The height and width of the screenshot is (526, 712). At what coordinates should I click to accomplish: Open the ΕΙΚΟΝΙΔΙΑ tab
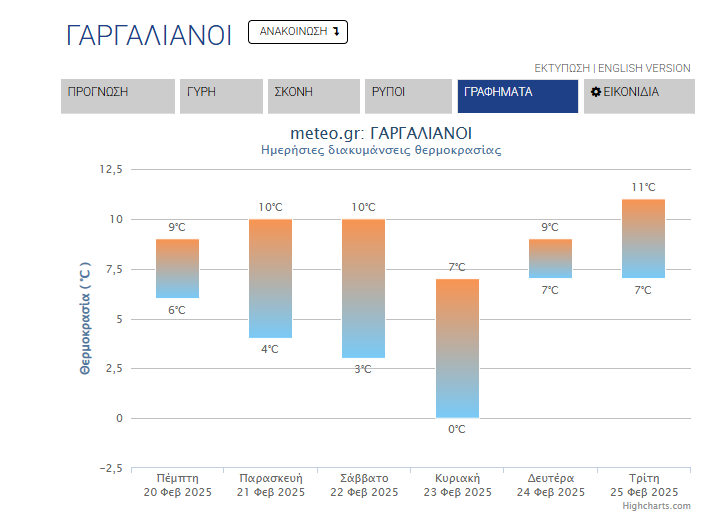click(x=639, y=96)
